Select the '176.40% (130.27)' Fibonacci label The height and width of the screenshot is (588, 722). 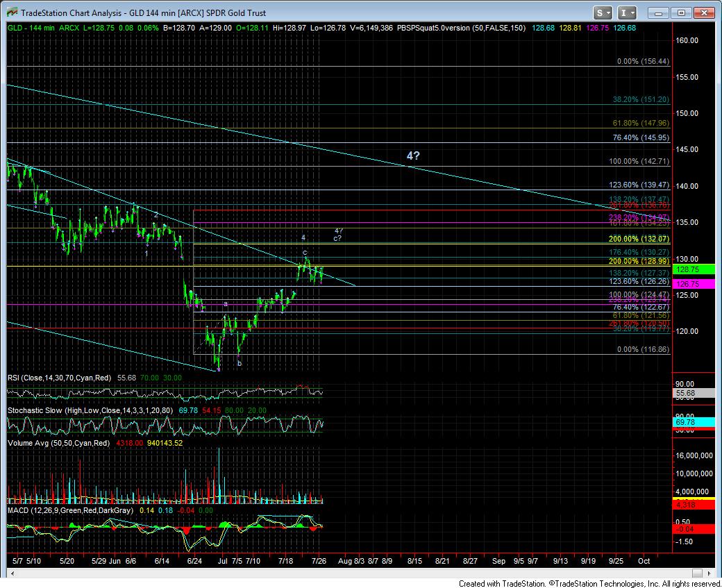click(639, 252)
